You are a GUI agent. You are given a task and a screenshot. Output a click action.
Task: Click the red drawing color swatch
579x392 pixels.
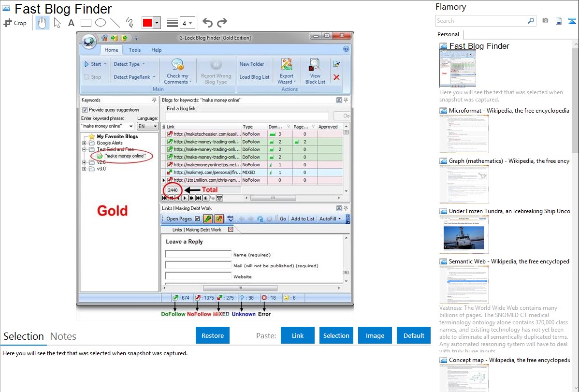[x=147, y=23]
